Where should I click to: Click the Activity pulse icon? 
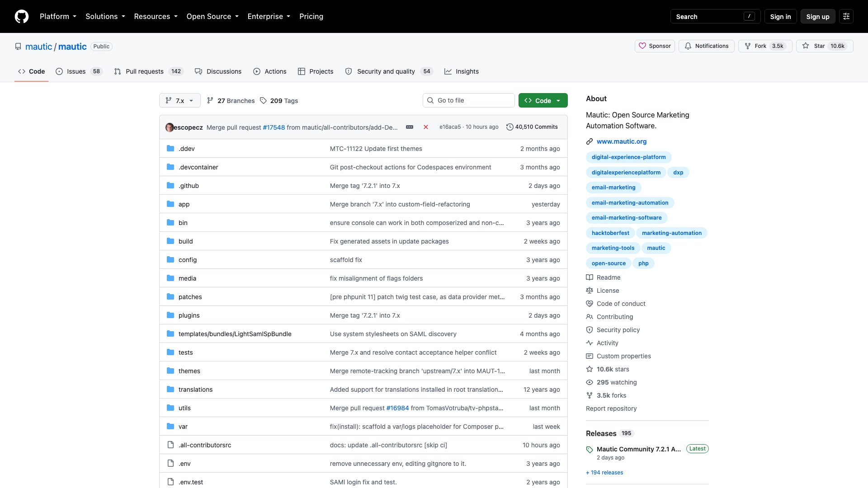tap(590, 343)
